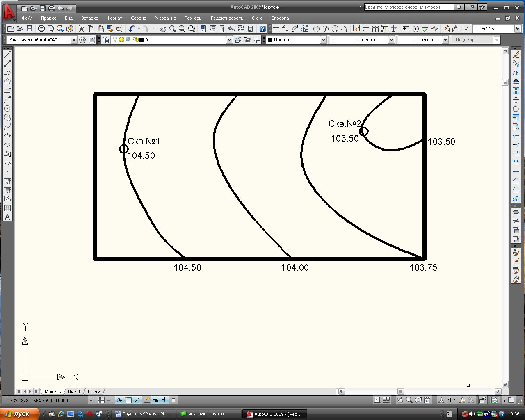Screen dimensions: 525x420
Task: Click the Plot printer icon
Action: click(41, 29)
